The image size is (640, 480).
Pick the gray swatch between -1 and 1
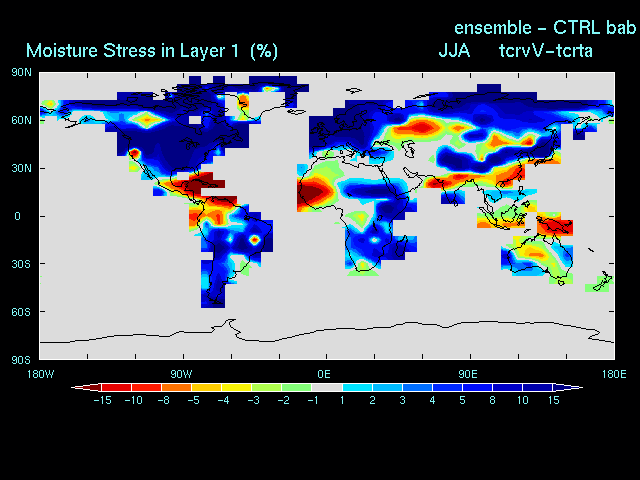[x=327, y=387]
